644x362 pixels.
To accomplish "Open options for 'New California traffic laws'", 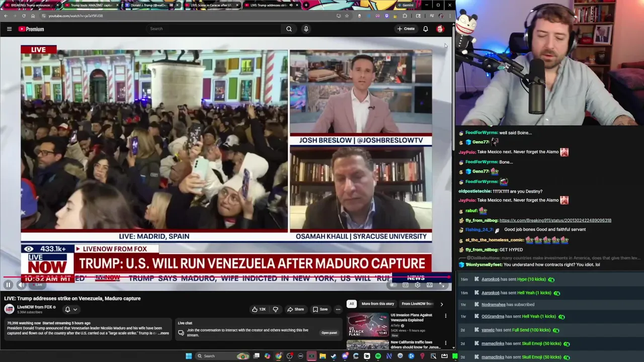I will [x=445, y=343].
